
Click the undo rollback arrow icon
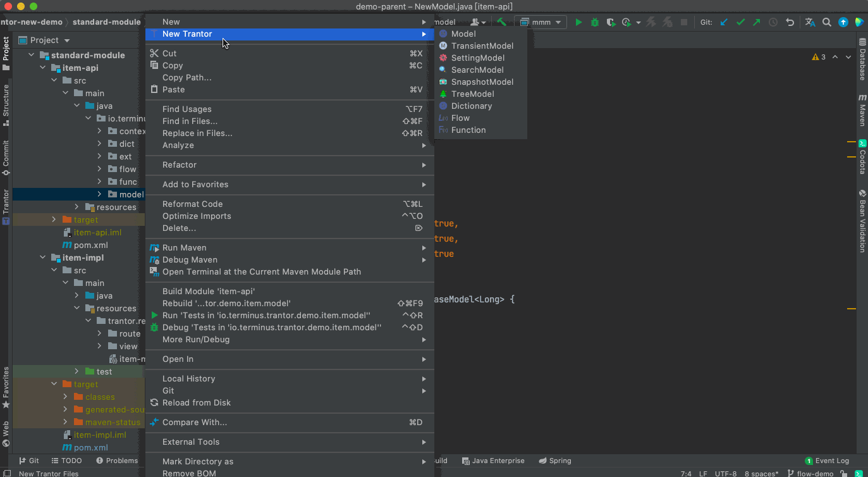click(x=790, y=22)
